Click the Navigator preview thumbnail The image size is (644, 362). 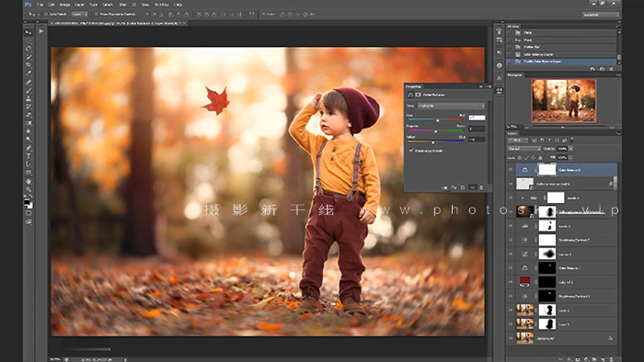563,101
